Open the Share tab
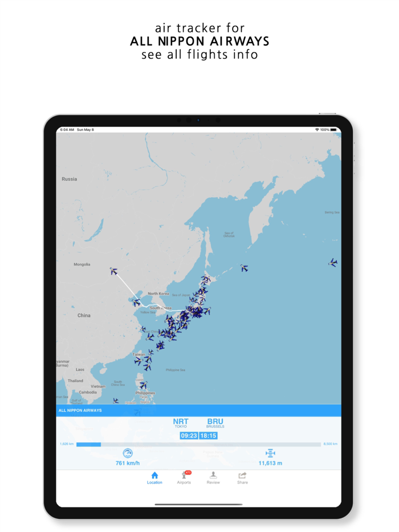Screen dimensions: 399x532 (242, 478)
